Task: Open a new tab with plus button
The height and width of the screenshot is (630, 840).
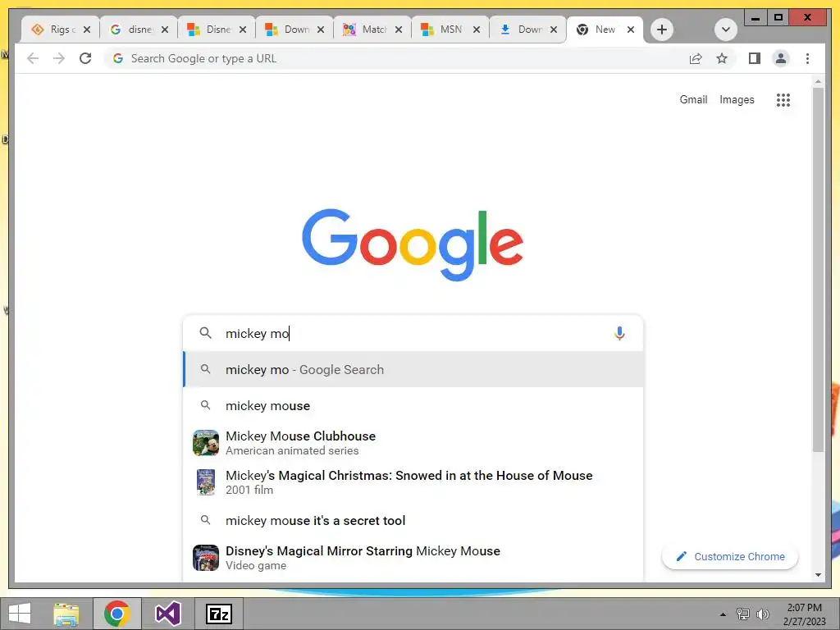Action: click(662, 30)
